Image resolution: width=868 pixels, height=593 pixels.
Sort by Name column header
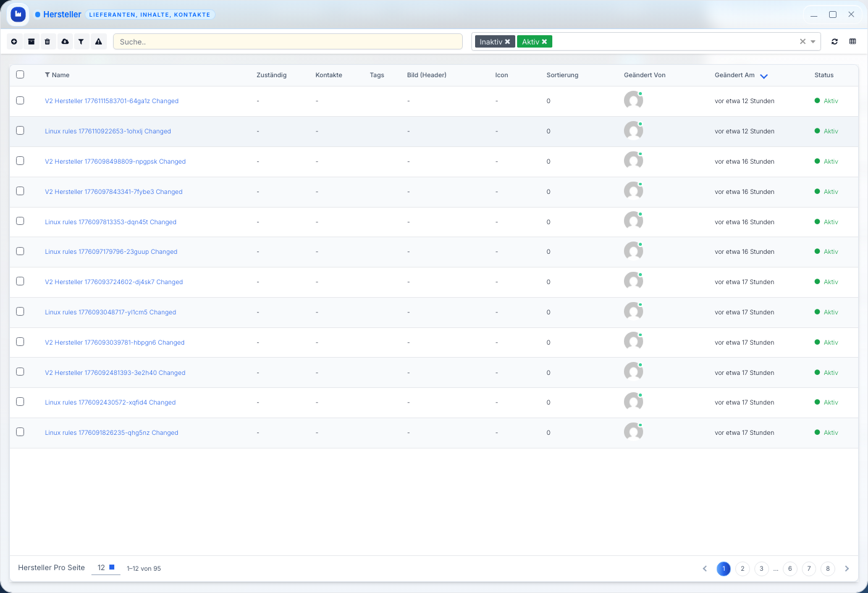[61, 75]
